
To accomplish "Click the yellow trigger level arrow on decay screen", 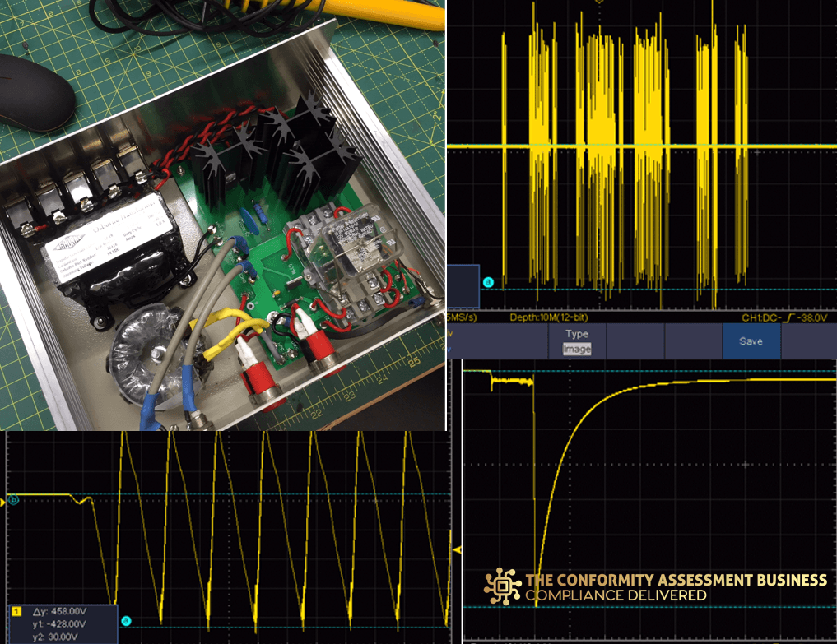I will coord(457,549).
